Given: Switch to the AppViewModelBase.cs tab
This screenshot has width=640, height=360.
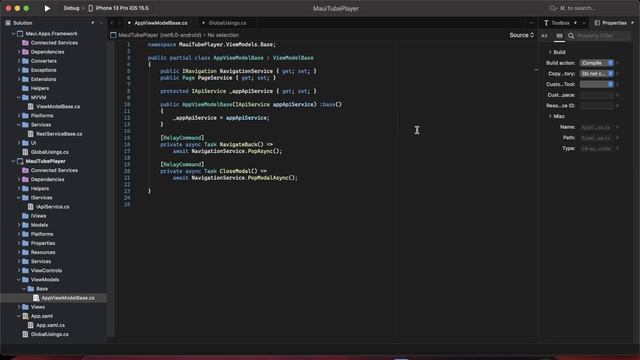Looking at the screenshot, I should tap(161, 23).
